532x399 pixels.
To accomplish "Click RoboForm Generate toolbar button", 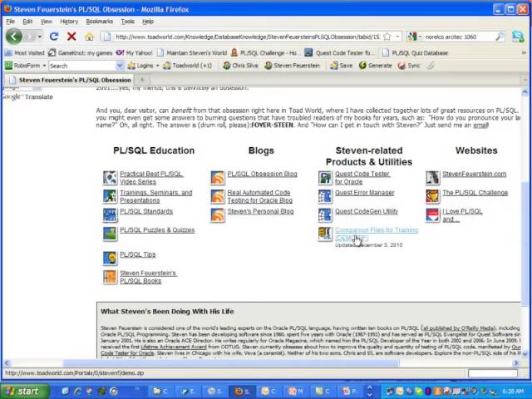I will click(x=375, y=66).
